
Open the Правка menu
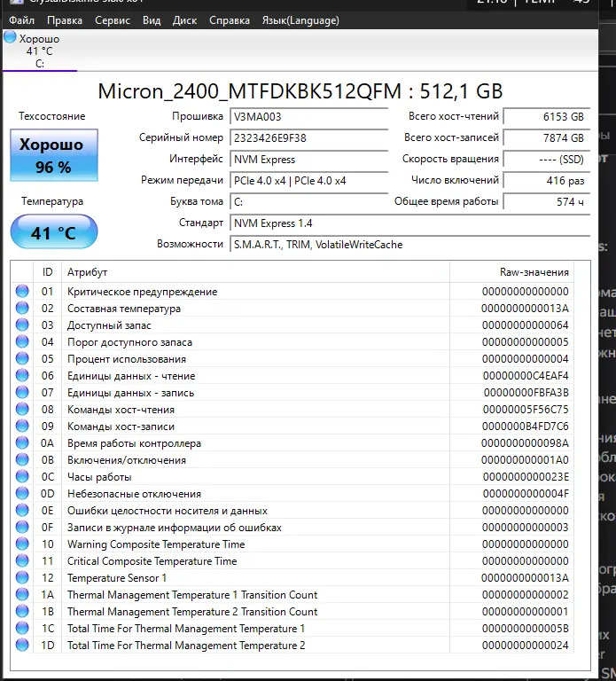[65, 20]
